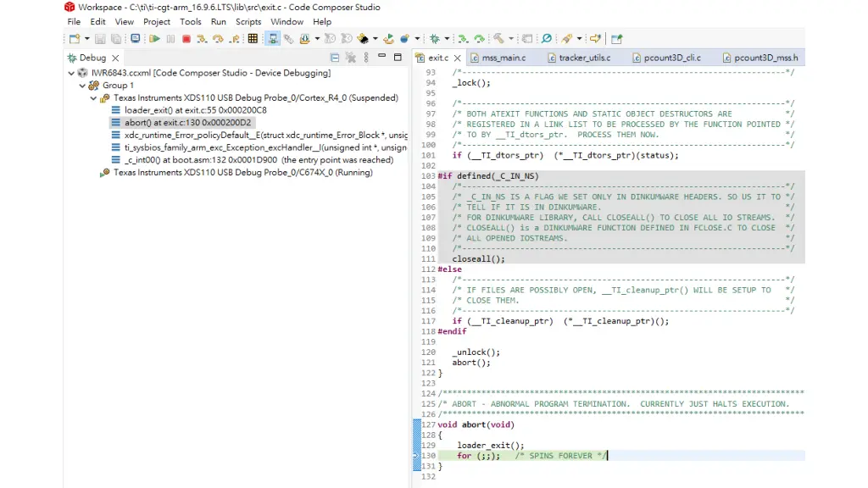Click the Open Perspective icon

[x=617, y=39]
